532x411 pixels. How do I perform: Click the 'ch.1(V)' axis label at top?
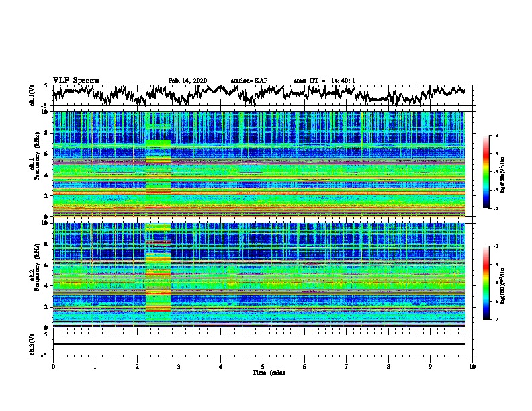click(32, 95)
